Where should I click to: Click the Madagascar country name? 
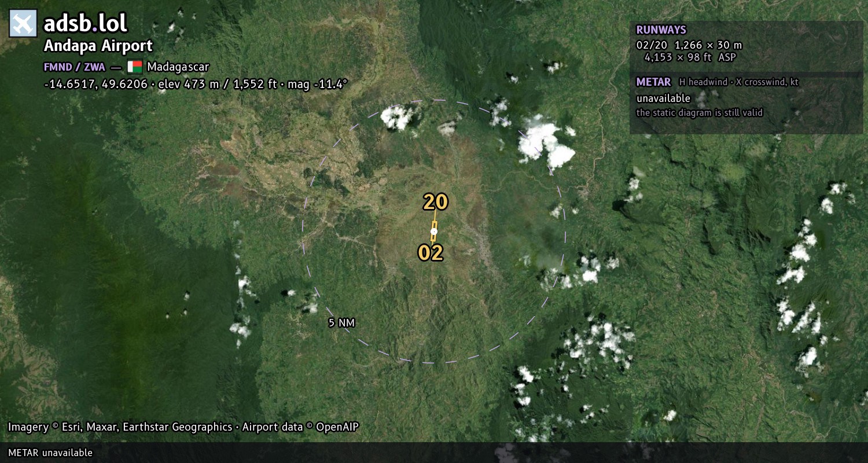[178, 67]
